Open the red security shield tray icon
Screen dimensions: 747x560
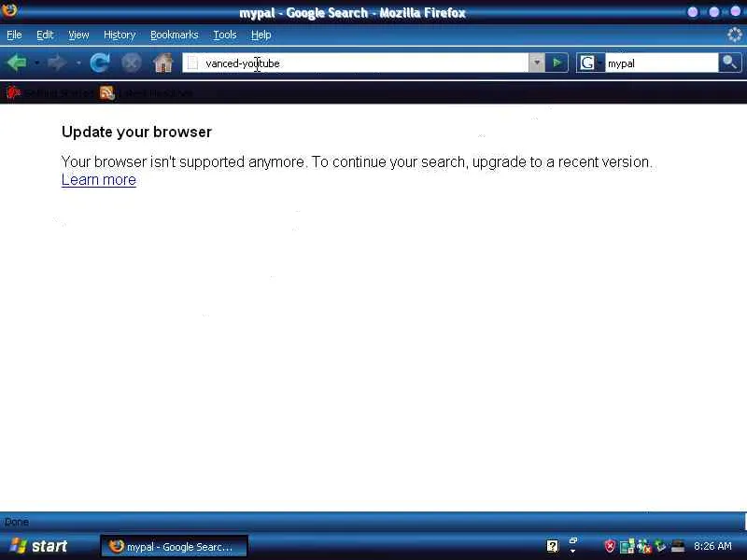point(611,546)
